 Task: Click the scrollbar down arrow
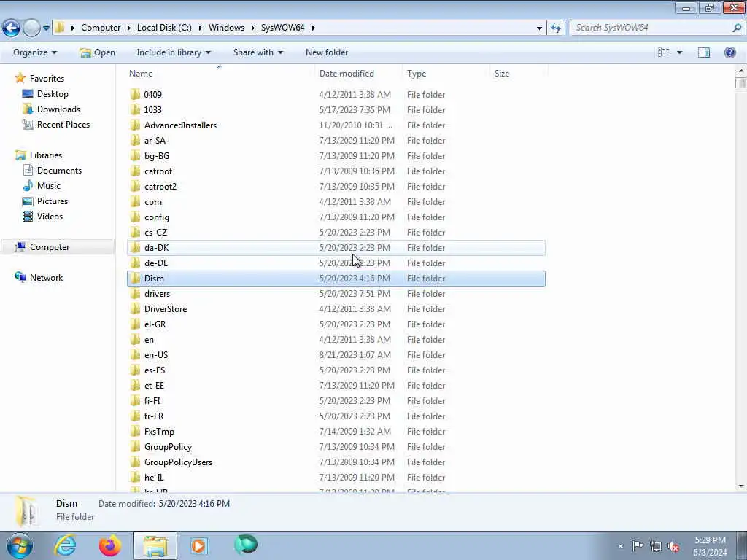tap(740, 486)
